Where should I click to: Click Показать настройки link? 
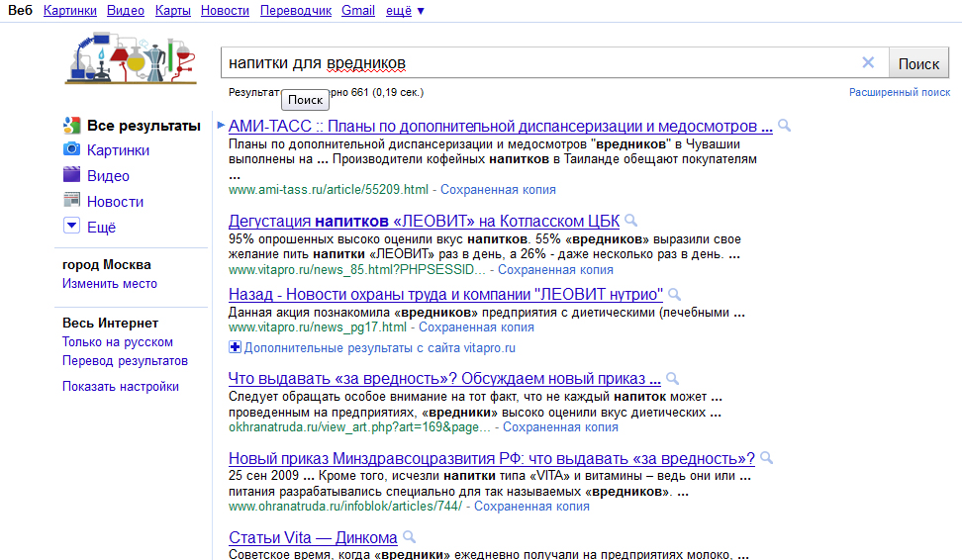point(121,387)
